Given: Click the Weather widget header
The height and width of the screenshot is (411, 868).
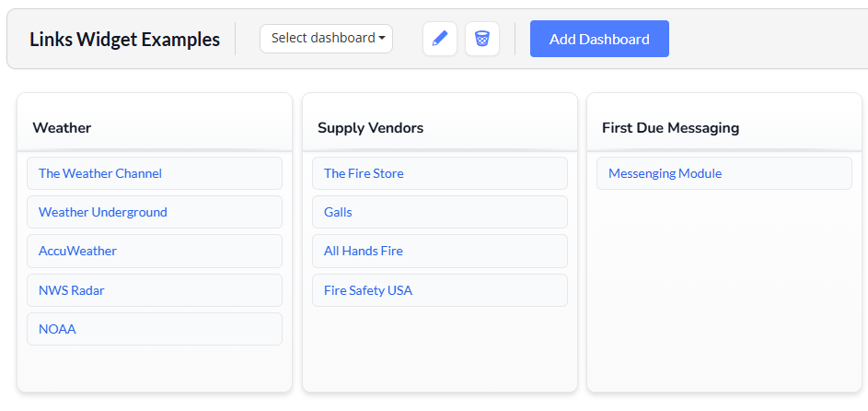Looking at the screenshot, I should pyautogui.click(x=62, y=128).
